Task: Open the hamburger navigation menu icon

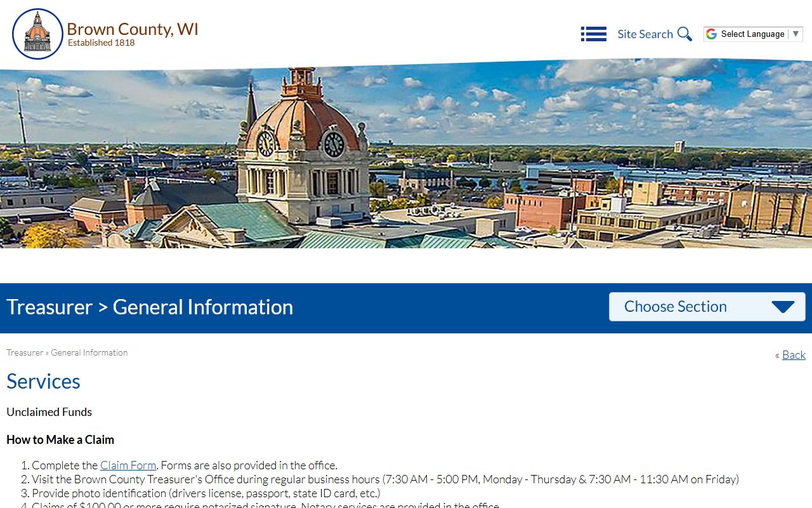Action: [594, 34]
